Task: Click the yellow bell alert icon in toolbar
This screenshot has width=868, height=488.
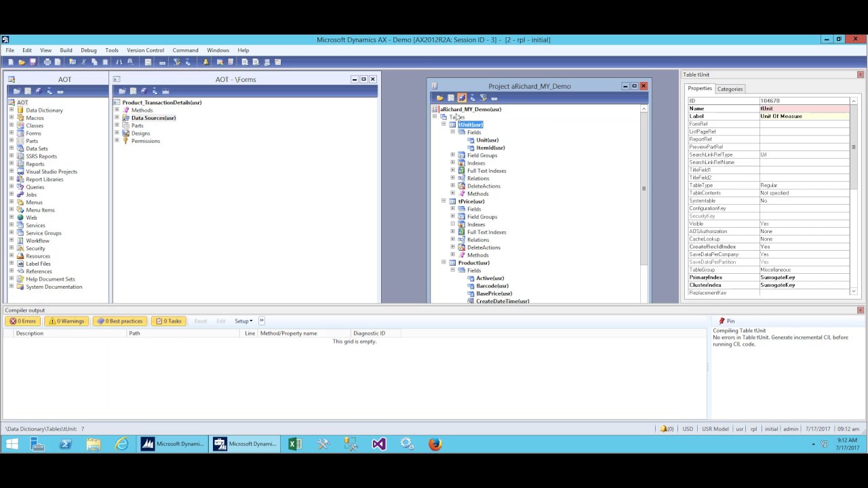Action: click(206, 62)
